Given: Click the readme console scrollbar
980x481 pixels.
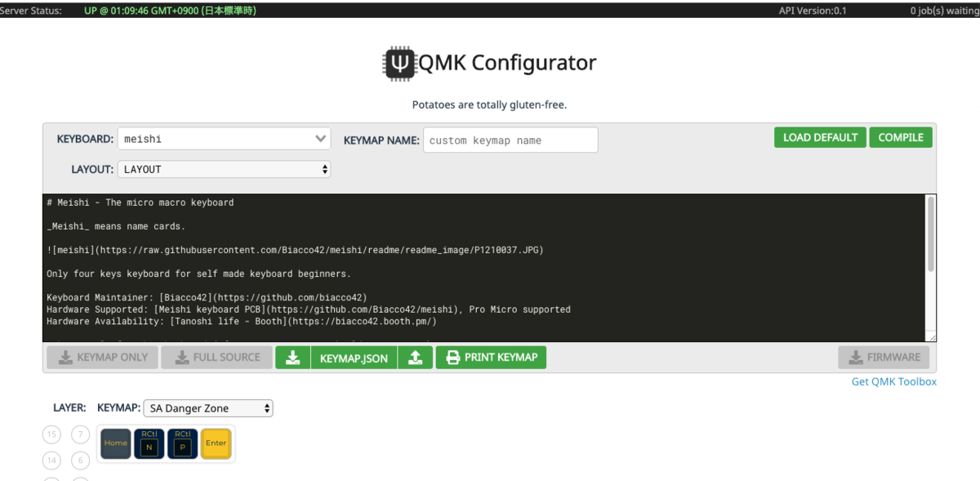Looking at the screenshot, I should coord(931,233).
